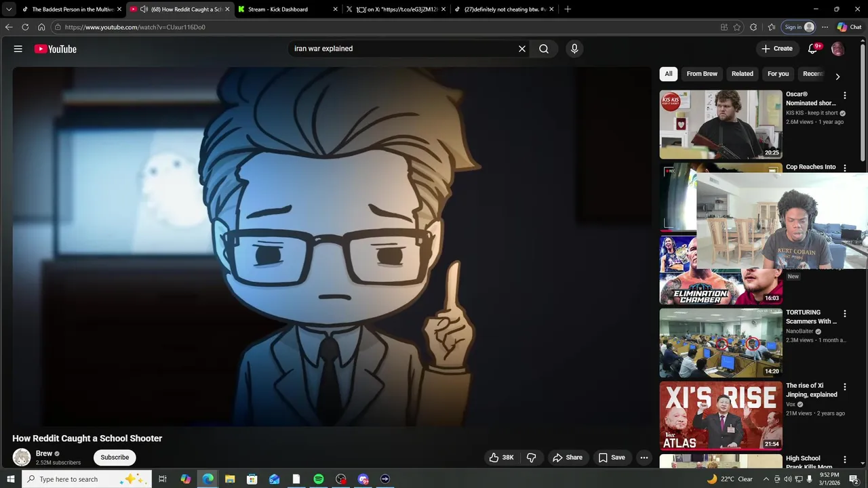Open options for Xi Jinping video

pos(845,387)
